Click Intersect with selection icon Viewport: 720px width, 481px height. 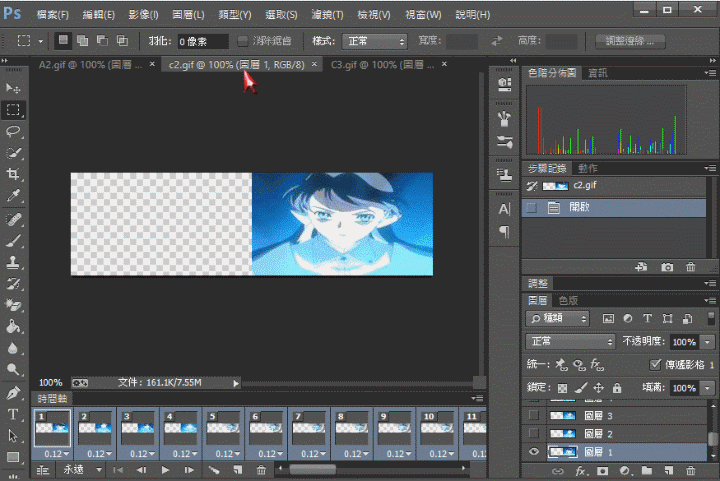click(122, 41)
